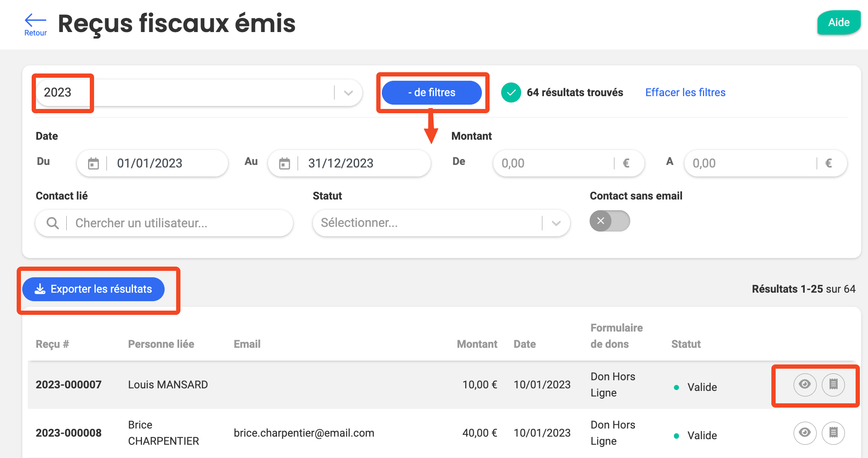Image resolution: width=868 pixels, height=458 pixels.
Task: Toggle the 'Contact sans email' switch
Action: 610,221
